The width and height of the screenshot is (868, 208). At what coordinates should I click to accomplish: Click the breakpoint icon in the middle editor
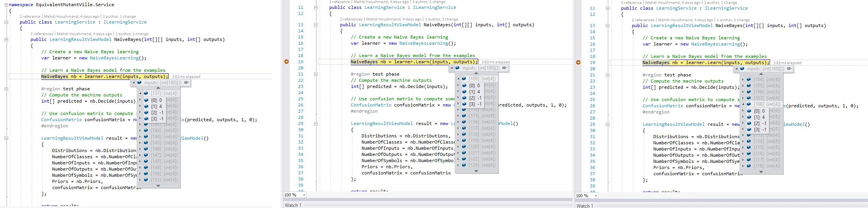tap(286, 62)
